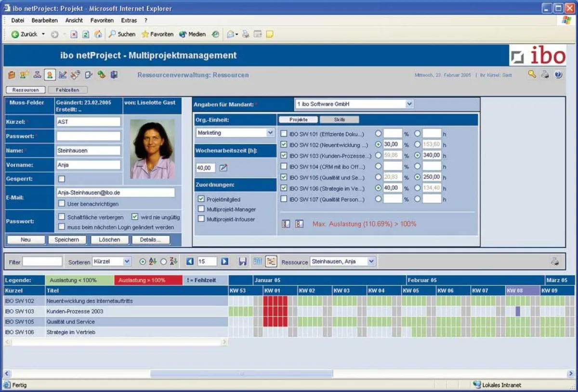Click the edit icon beside weekly hours
578x392 pixels.
click(223, 168)
